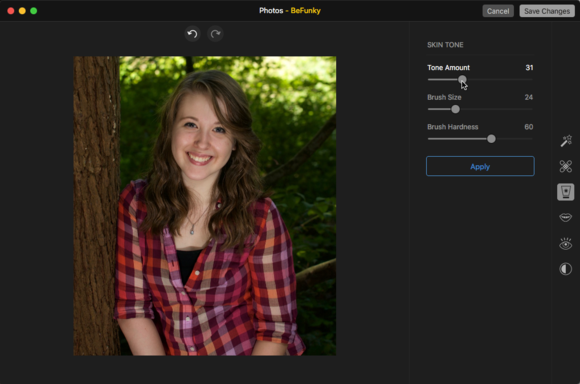Select the bandage blemish fix tool
The image size is (580, 384).
click(x=566, y=166)
